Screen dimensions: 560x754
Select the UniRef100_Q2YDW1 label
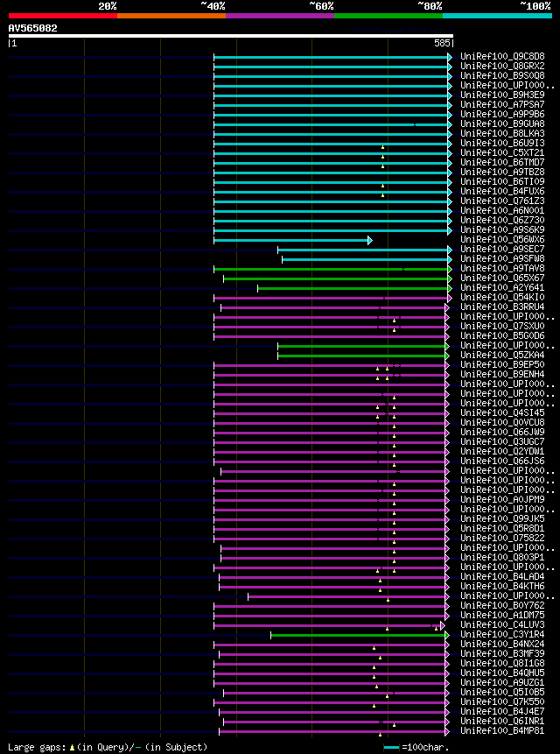pyautogui.click(x=502, y=451)
